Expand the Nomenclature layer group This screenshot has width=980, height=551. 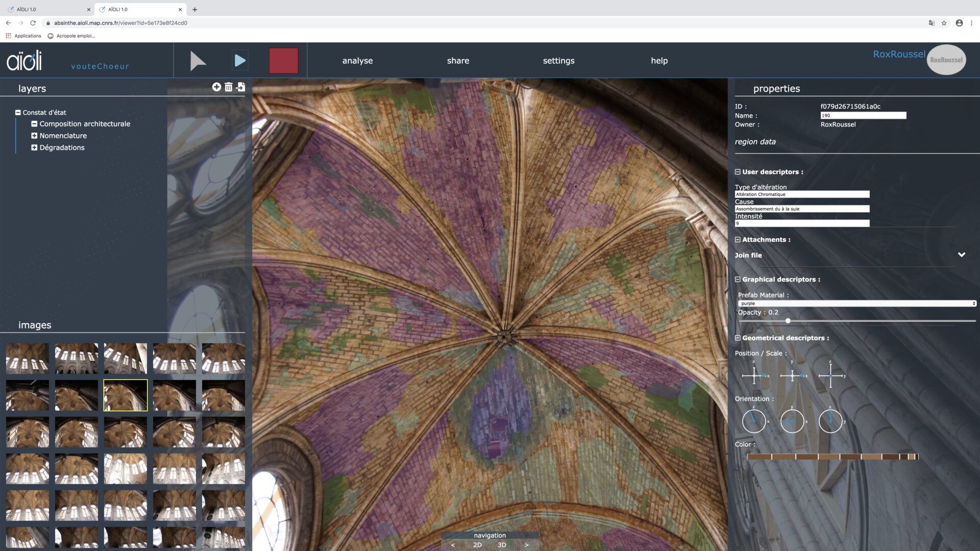pos(34,136)
